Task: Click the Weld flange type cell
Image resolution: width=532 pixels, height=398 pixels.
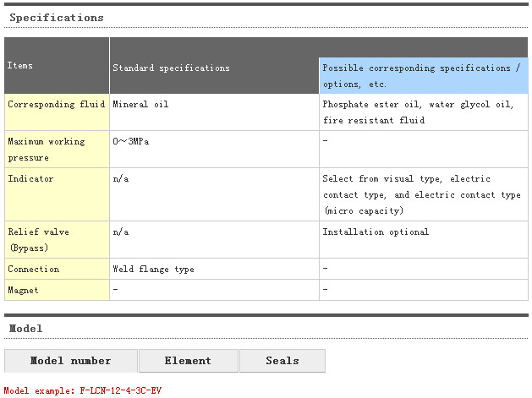Action: 153,269
